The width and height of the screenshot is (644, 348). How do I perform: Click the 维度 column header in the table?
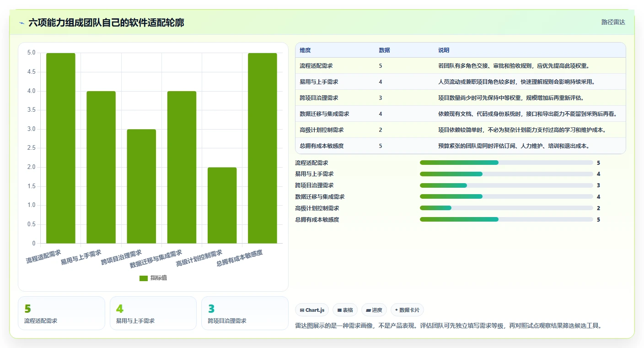(305, 50)
